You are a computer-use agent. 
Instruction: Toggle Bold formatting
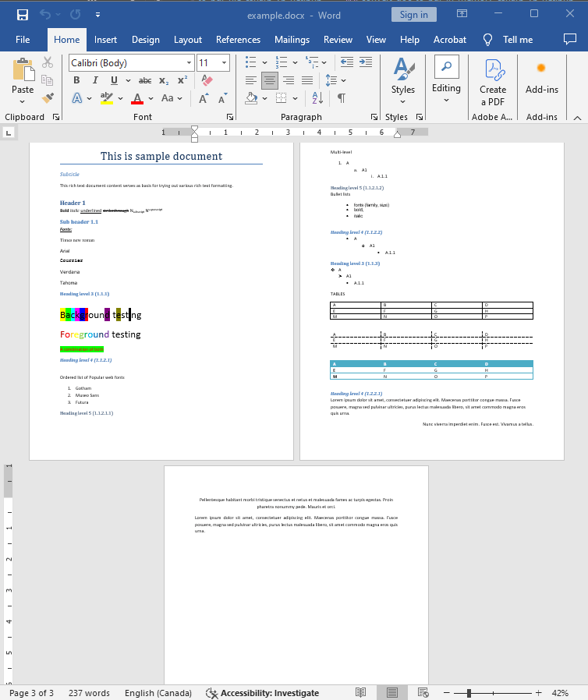[x=76, y=80]
